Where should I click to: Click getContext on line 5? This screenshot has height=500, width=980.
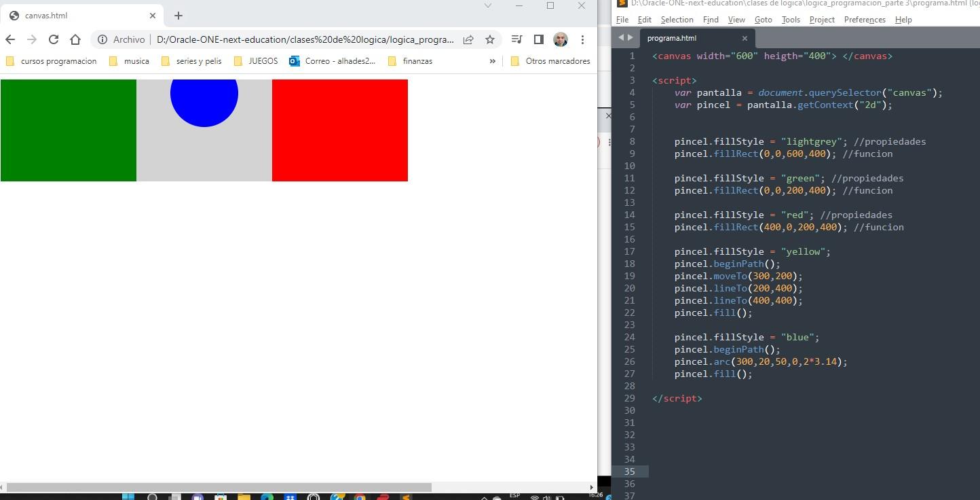825,105
